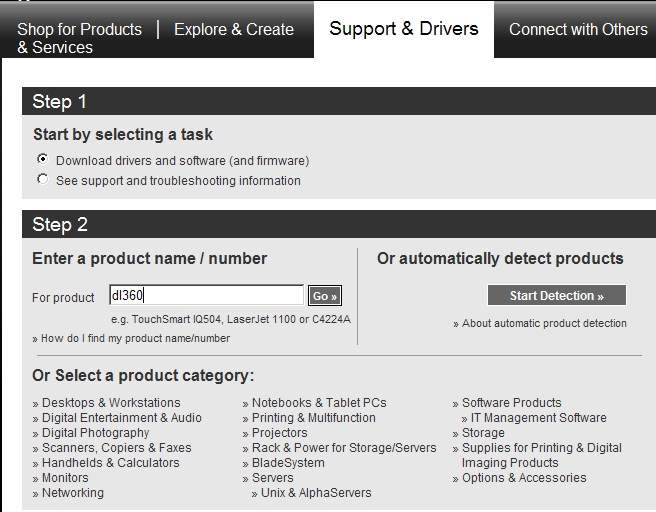Open How do I find my product name/number
Image resolution: width=656 pixels, height=512 pixels.
[135, 338]
